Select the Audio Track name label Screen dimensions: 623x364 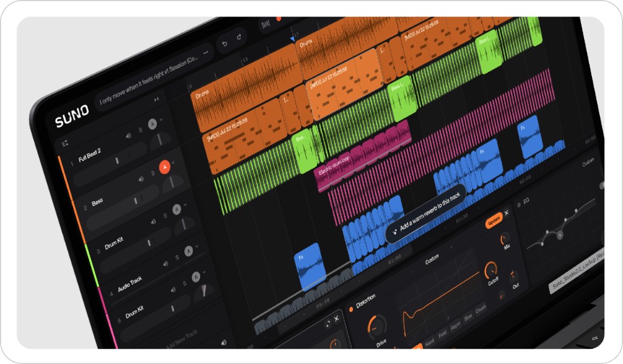(130, 283)
